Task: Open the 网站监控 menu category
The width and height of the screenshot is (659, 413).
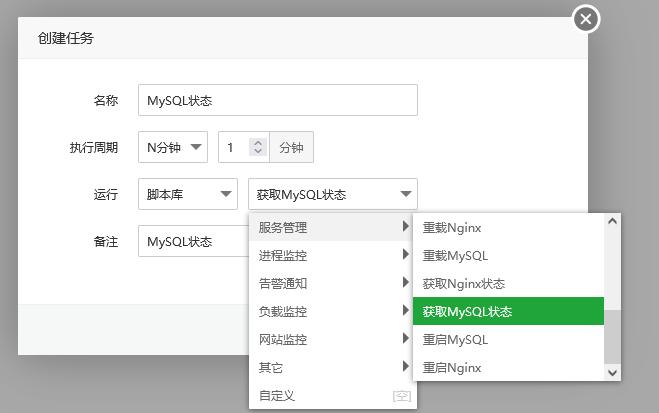Action: pyautogui.click(x=332, y=339)
